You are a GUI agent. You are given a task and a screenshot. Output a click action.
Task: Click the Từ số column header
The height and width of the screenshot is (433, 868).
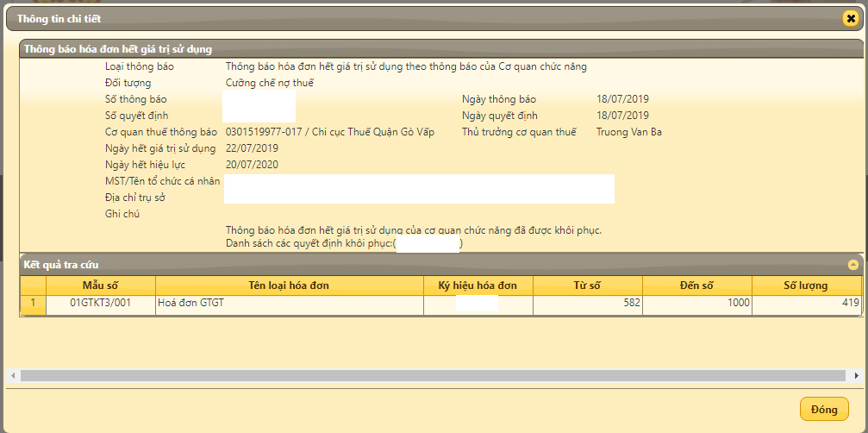tap(587, 286)
